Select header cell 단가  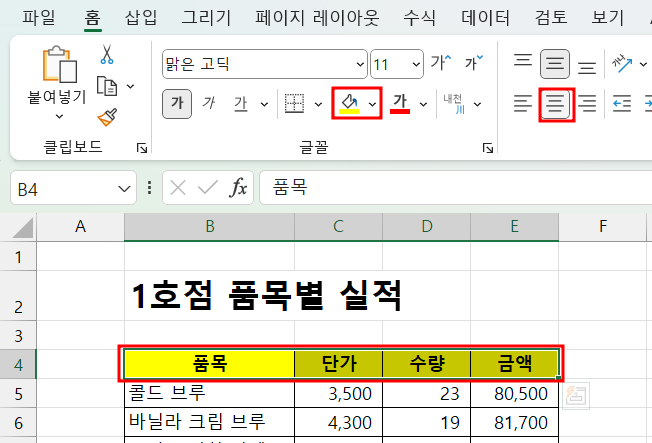[x=338, y=364]
